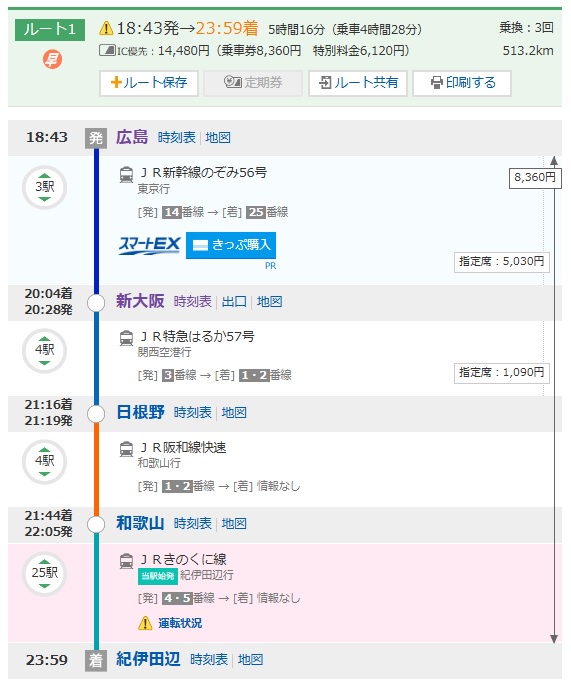Image resolution: width=571 pixels, height=687 pixels.
Task: Open the 出口 link for 新大阪 station
Action: click(234, 301)
